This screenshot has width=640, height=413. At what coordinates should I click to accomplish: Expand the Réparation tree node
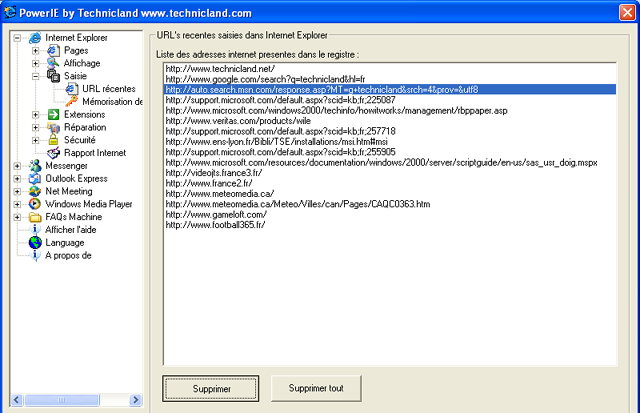(x=36, y=127)
